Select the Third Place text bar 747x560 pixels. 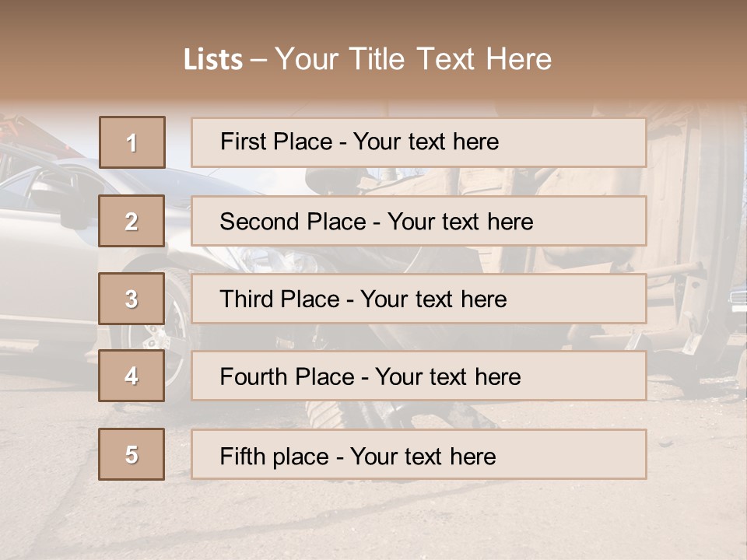[x=419, y=299]
